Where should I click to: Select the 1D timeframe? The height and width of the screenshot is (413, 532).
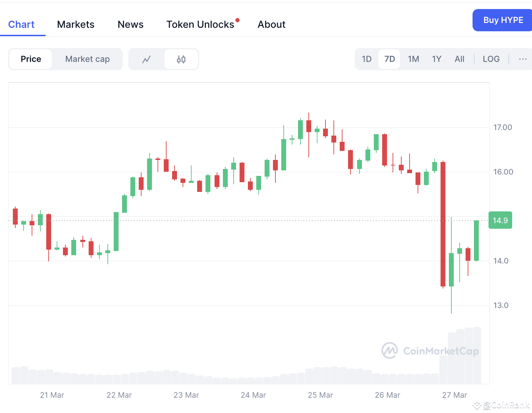(x=366, y=59)
